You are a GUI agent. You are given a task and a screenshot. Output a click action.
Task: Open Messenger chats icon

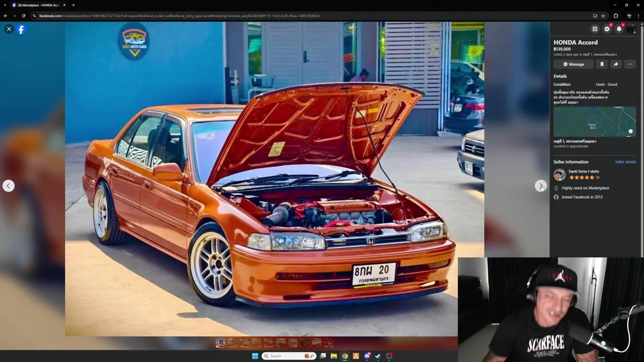click(607, 29)
